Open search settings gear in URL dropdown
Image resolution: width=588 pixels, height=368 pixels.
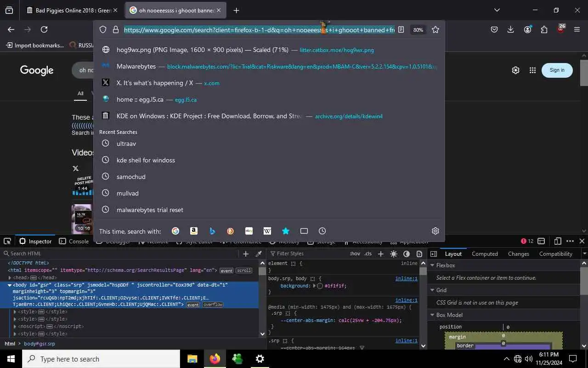435,231
